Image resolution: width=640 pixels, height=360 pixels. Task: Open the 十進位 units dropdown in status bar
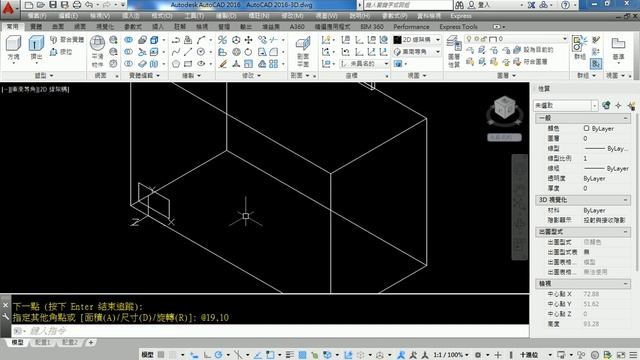click(535, 355)
